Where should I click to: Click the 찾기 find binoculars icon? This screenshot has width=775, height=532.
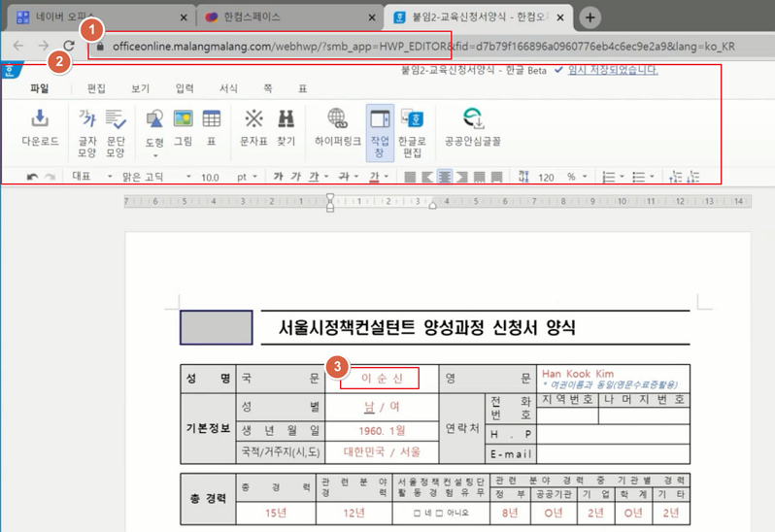pos(286,119)
